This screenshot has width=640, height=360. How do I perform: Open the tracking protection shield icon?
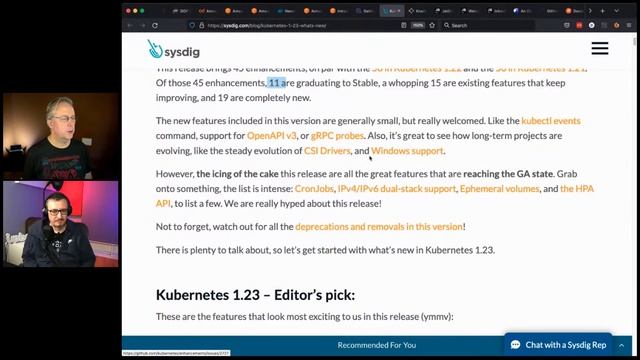point(192,25)
